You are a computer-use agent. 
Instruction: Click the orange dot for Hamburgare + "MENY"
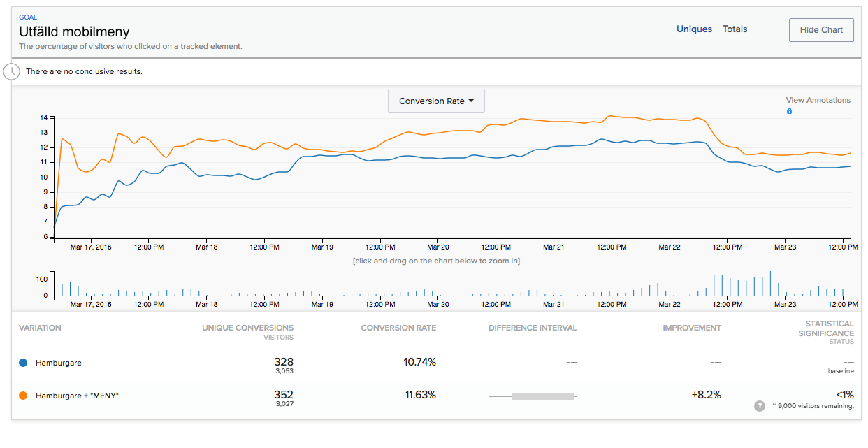tap(23, 396)
